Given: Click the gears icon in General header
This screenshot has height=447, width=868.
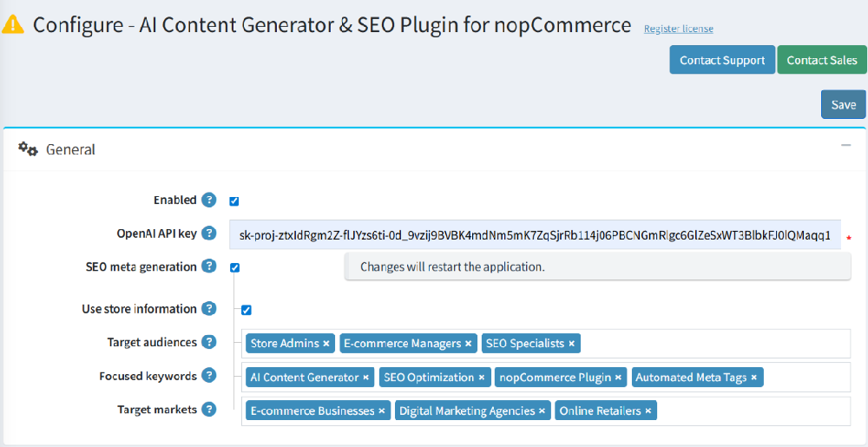Looking at the screenshot, I should (x=28, y=148).
